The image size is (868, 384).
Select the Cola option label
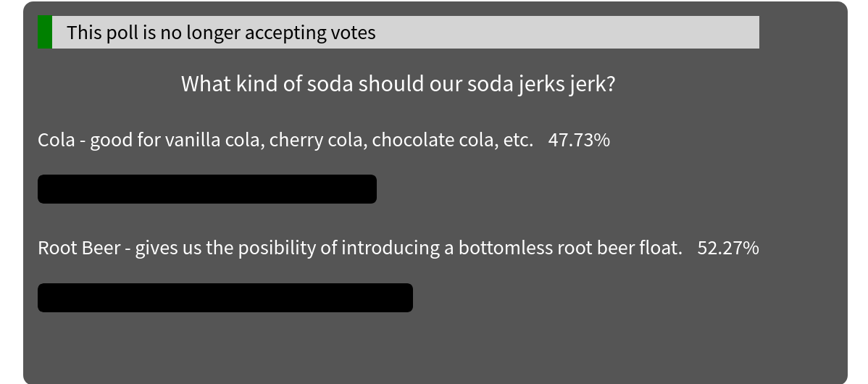pos(285,140)
